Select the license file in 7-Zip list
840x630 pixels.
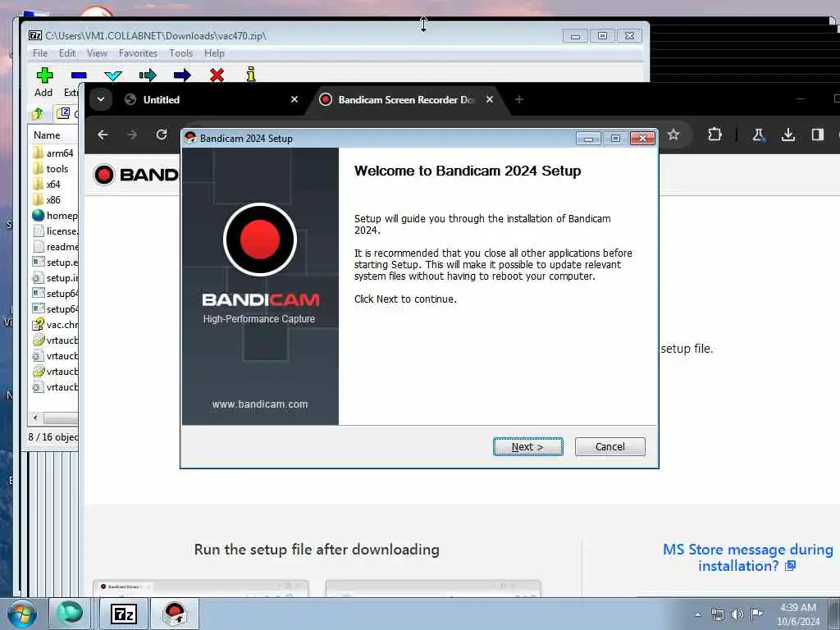pyautogui.click(x=55, y=231)
